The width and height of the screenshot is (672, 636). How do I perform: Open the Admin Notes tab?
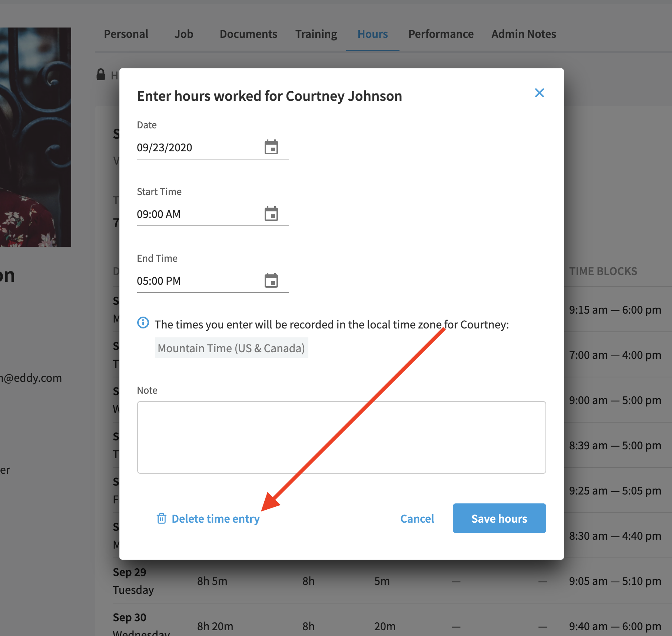(524, 34)
